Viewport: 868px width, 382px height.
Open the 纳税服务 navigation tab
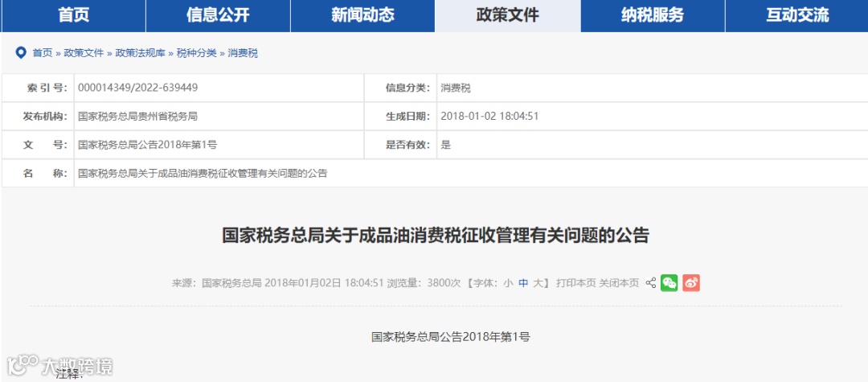(x=653, y=15)
